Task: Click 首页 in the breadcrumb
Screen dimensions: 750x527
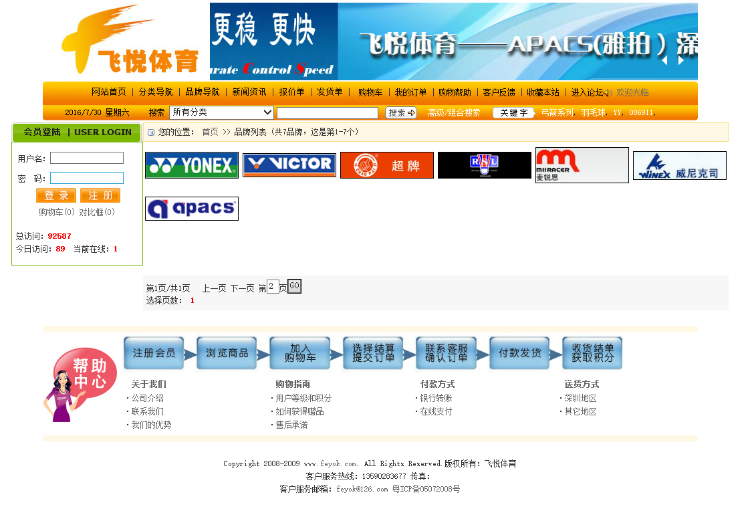Action: point(210,132)
